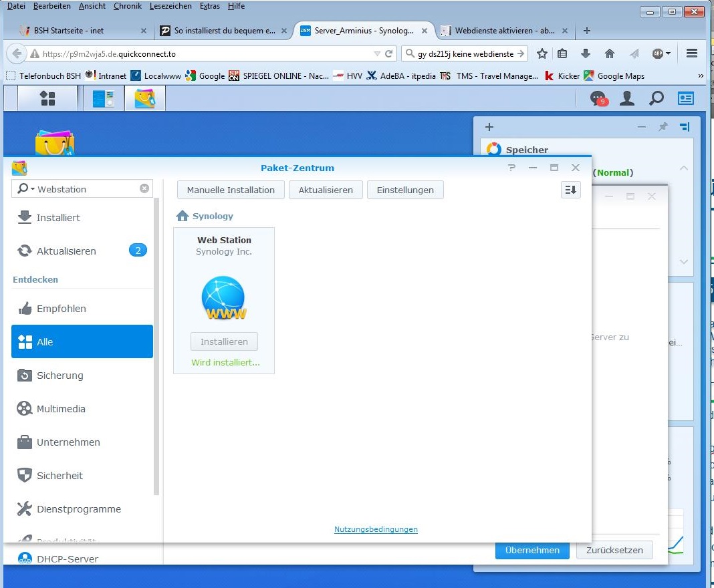The width and height of the screenshot is (714, 588).
Task: Open Firefox hamburger menu
Action: coord(692,53)
